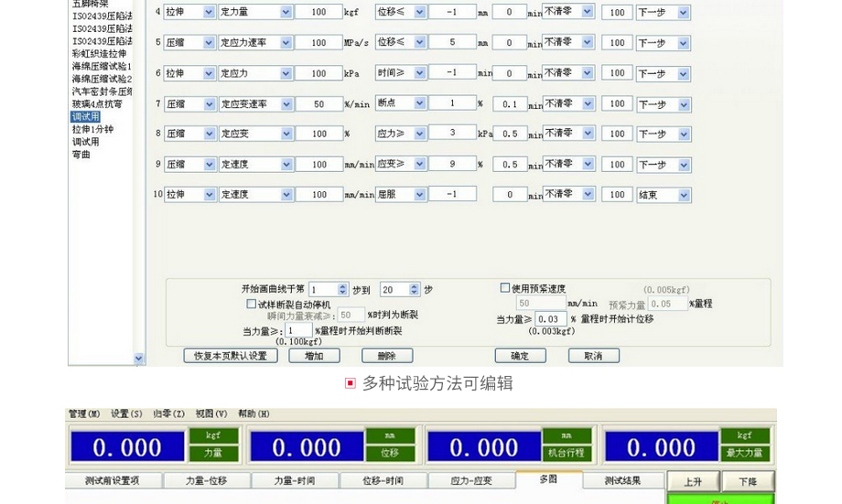The image size is (842, 504).
Task: Switch to the 应力-应变 tab
Action: point(470,481)
